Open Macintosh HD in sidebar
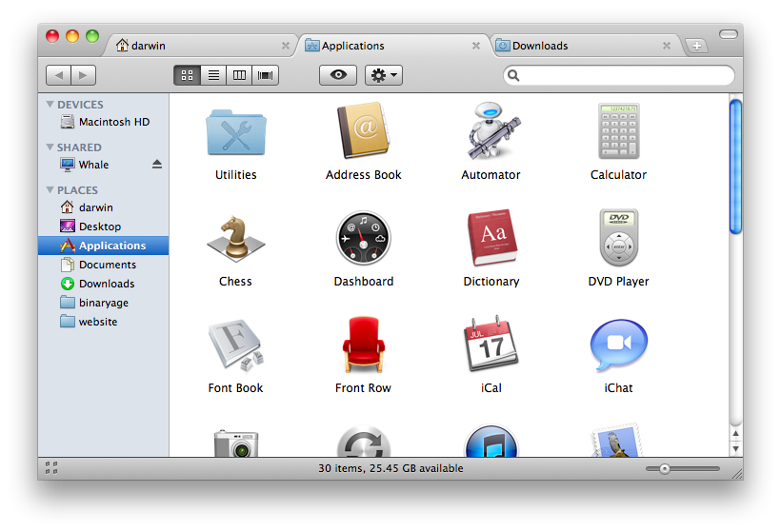The width and height of the screenshot is (781, 532). (x=104, y=122)
